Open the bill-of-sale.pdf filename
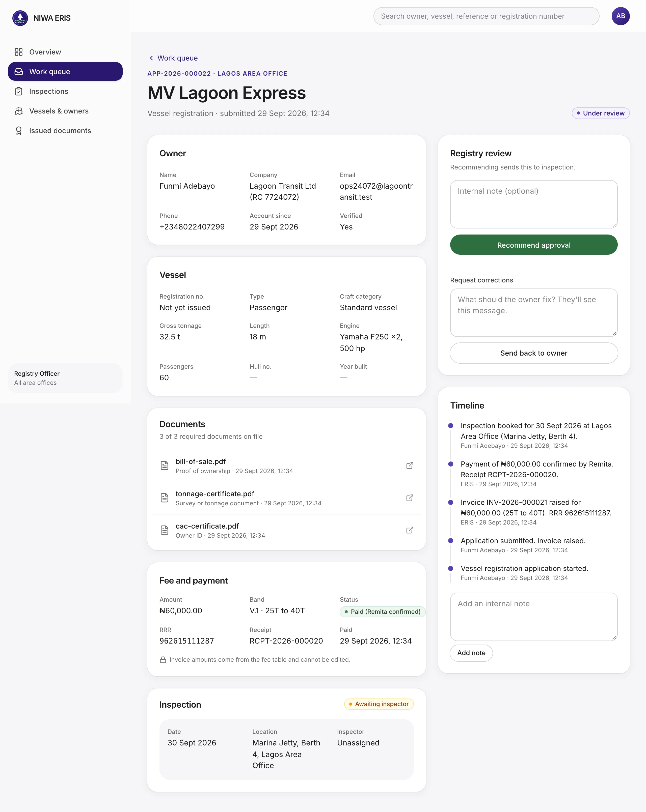This screenshot has height=812, width=646. click(201, 461)
